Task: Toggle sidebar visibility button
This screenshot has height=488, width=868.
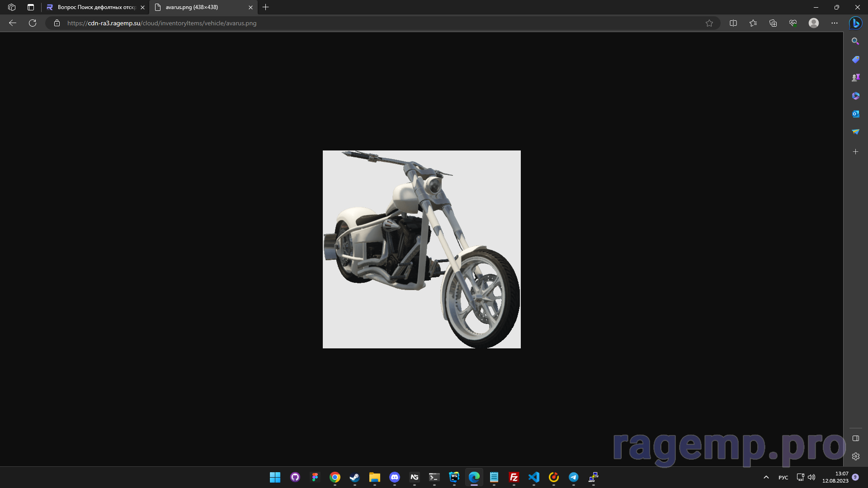Action: [855, 438]
